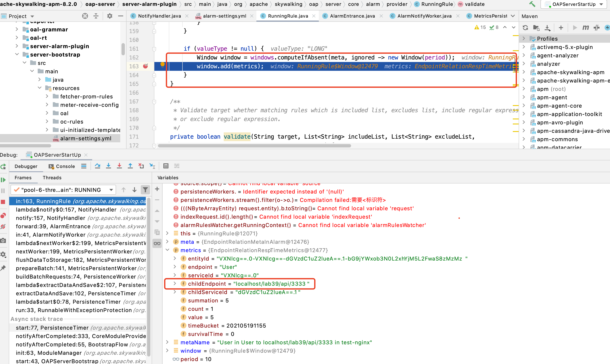The image size is (610, 364).
Task: Open Evaluate Expression via the calculator icon
Action: pos(166,166)
